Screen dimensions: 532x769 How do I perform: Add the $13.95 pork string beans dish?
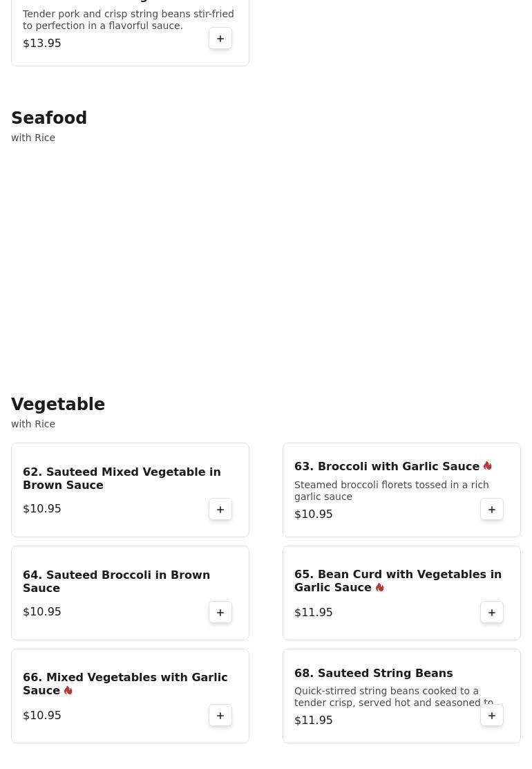220,38
